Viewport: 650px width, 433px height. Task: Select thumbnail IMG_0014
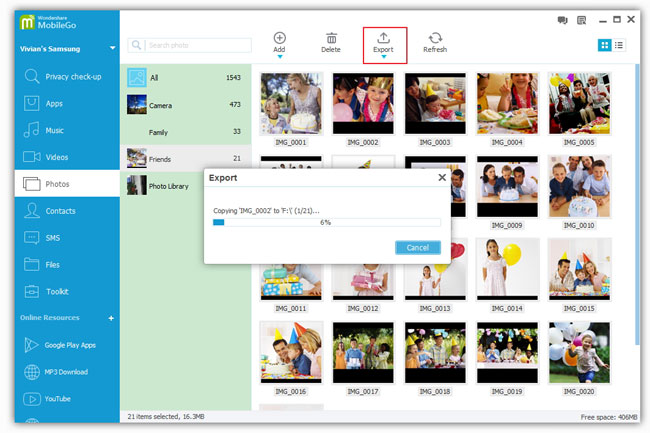(x=507, y=269)
